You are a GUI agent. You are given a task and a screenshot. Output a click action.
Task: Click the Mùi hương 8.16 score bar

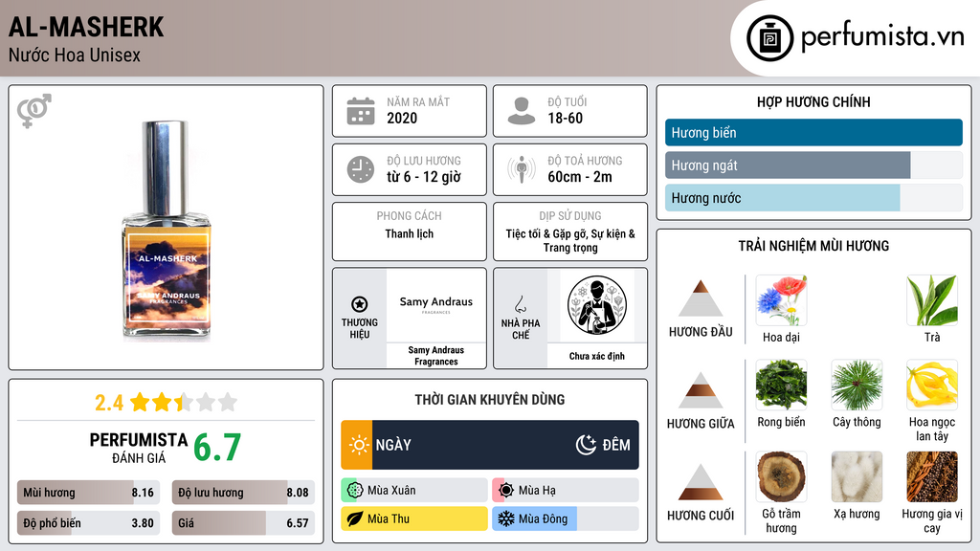tap(89, 493)
